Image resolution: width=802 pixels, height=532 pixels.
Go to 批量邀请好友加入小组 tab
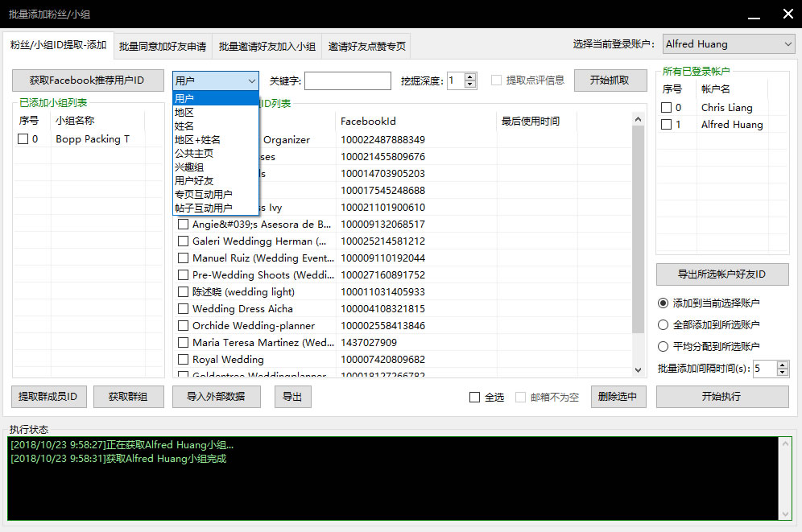[267, 47]
